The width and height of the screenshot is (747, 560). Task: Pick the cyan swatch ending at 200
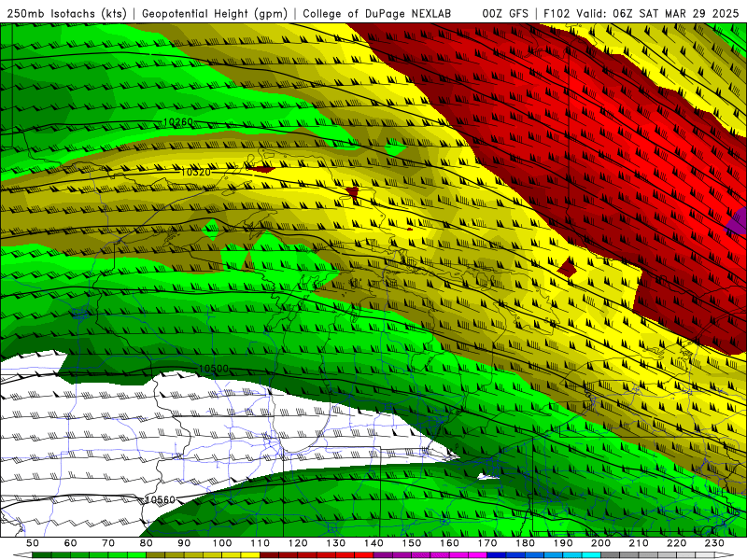[591, 554]
